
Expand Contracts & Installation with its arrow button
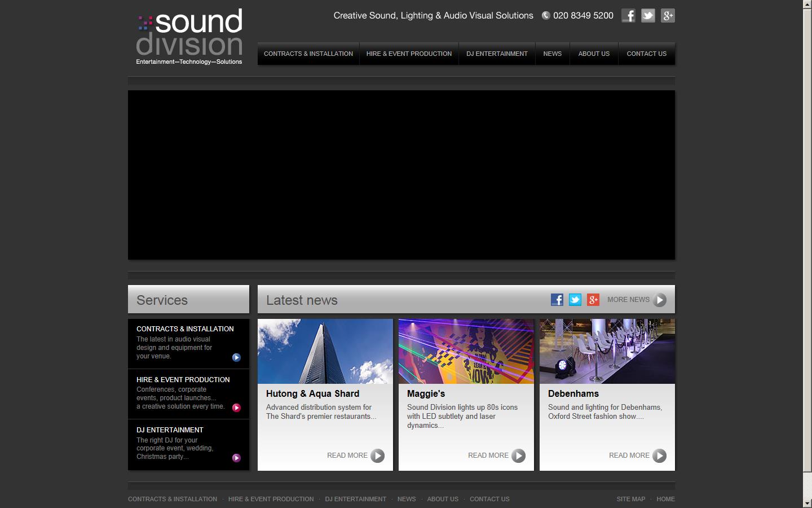tap(236, 357)
